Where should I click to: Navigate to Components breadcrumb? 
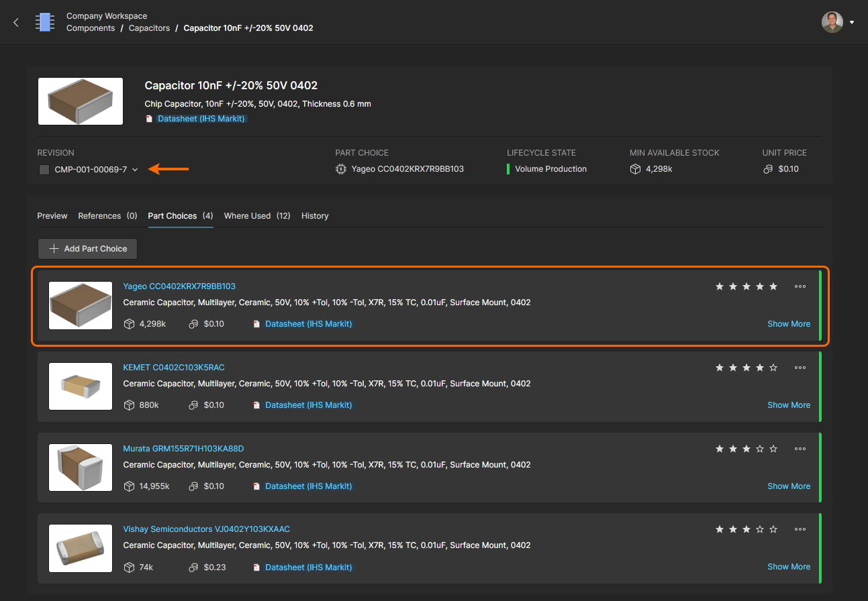(x=91, y=28)
